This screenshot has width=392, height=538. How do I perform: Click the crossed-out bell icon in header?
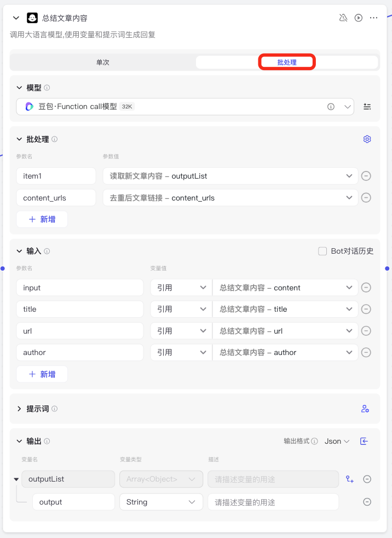[343, 18]
